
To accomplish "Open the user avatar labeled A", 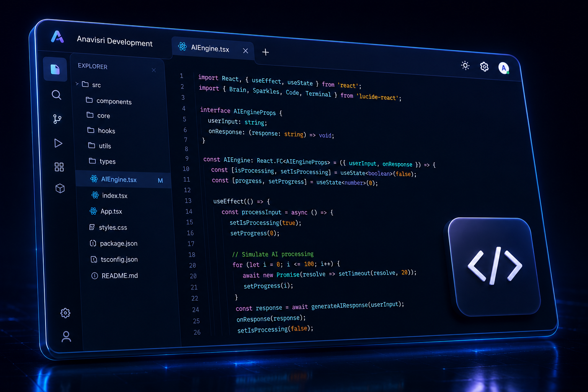I will tap(504, 68).
